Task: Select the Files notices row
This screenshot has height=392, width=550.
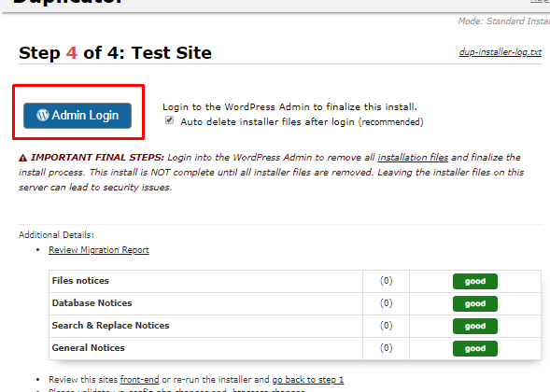Action: [295, 281]
